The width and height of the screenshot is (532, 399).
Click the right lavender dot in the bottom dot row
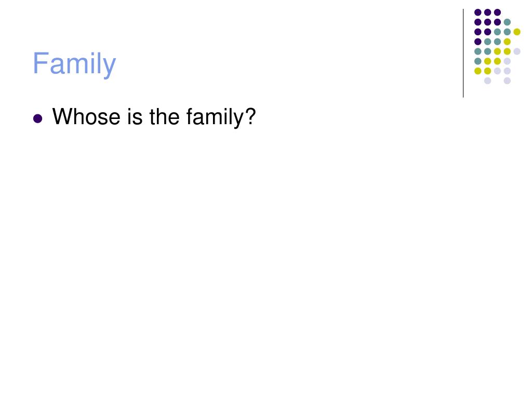point(507,81)
